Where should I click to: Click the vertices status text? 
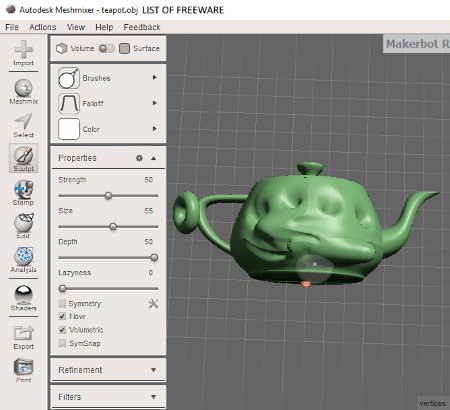(433, 403)
